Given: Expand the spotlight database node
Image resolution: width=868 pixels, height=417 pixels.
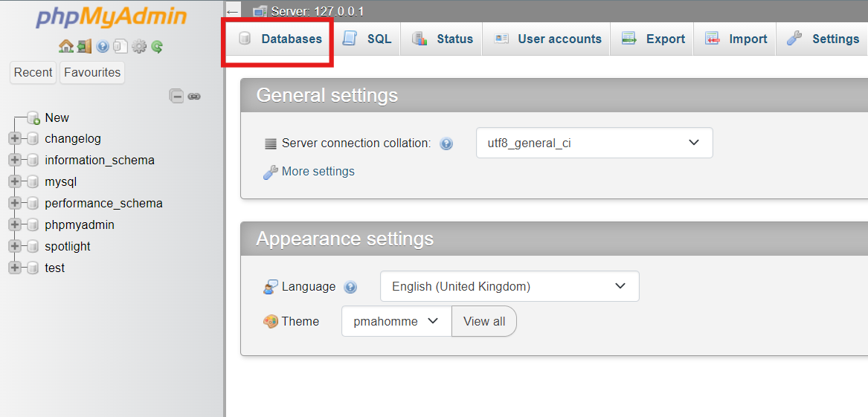Looking at the screenshot, I should 15,247.
